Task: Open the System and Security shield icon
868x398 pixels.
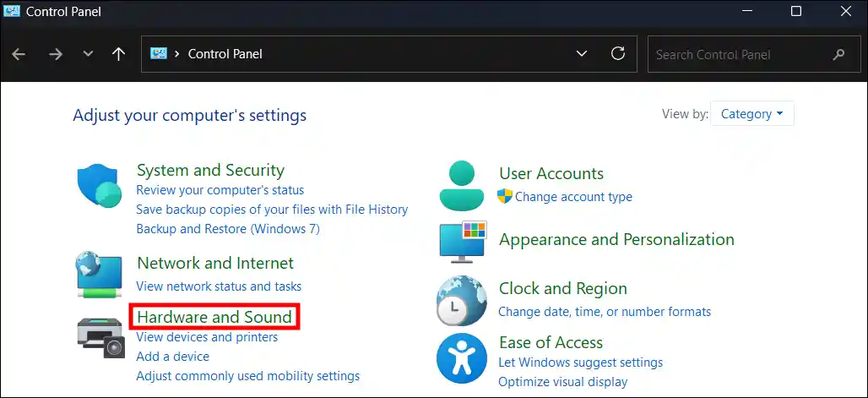Action: coord(99,186)
